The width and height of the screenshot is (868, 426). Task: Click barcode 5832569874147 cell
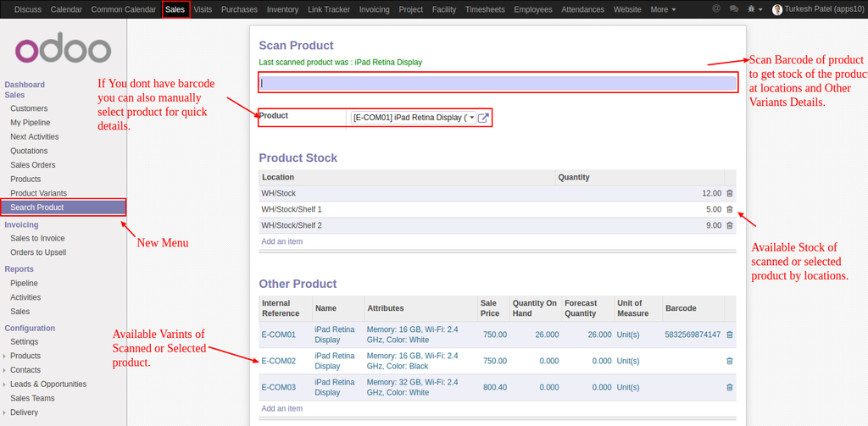[693, 335]
